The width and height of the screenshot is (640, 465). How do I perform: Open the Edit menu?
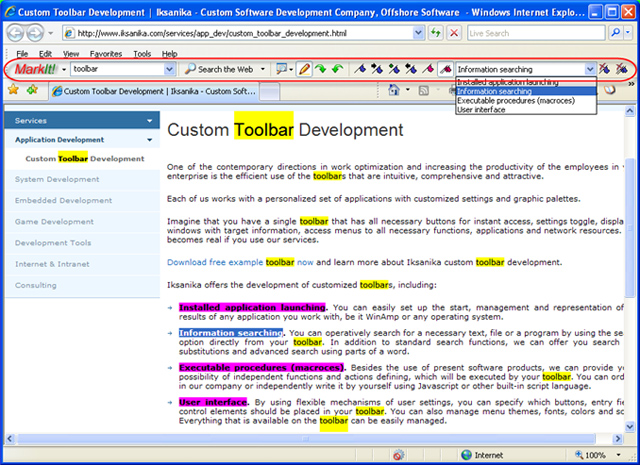click(x=45, y=54)
